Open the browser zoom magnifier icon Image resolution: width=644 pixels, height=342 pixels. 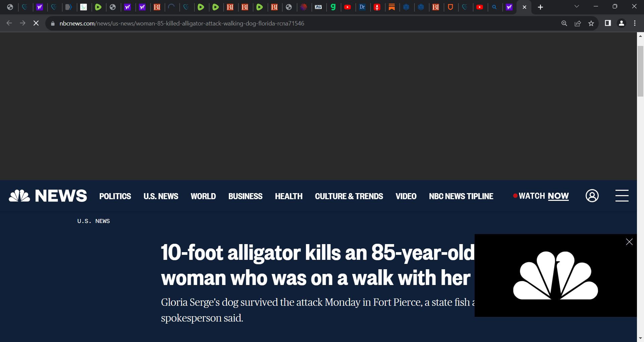564,23
